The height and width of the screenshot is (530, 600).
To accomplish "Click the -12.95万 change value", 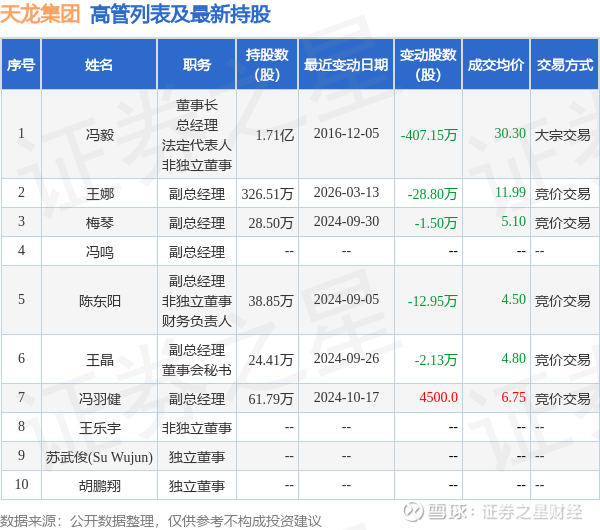I will pos(432,301).
